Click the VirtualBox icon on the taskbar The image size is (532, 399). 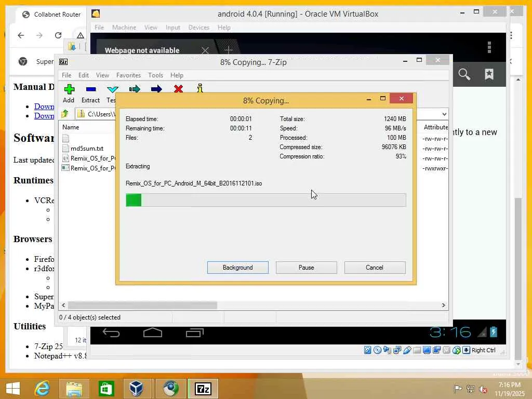coord(137,389)
